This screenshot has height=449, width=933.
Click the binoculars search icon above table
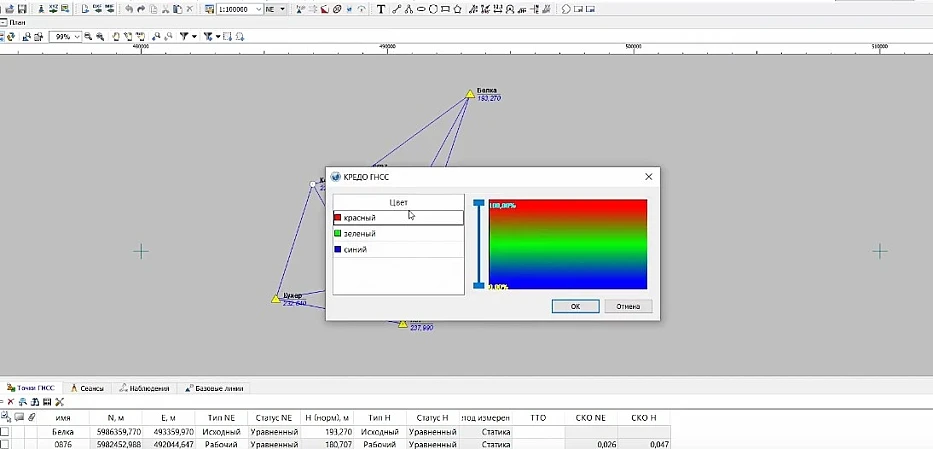point(34,402)
